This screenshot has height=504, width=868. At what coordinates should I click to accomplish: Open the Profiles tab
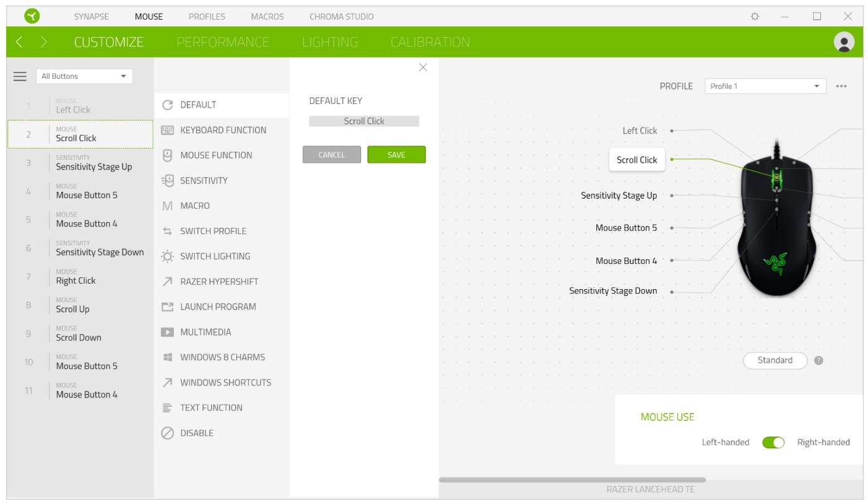click(x=207, y=16)
